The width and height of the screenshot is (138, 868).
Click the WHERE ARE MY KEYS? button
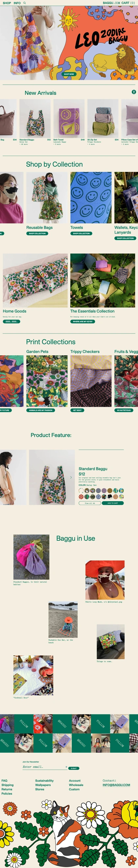82,321
